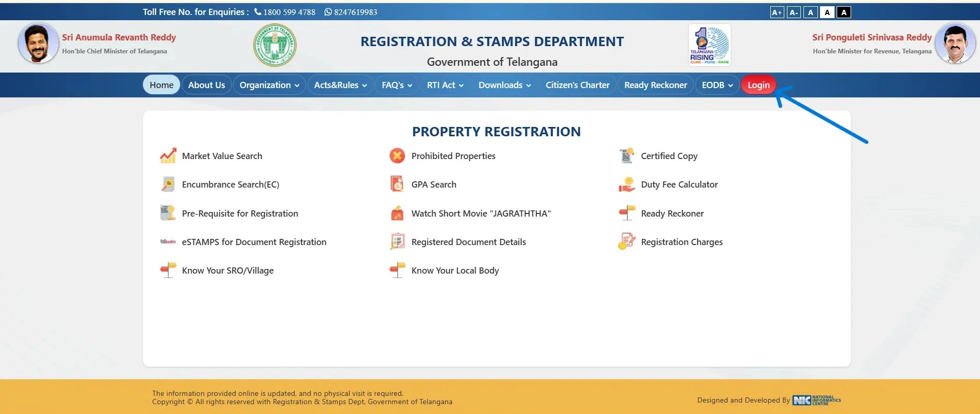Click the GPA Search document icon
This screenshot has height=414, width=980.
pos(397,184)
